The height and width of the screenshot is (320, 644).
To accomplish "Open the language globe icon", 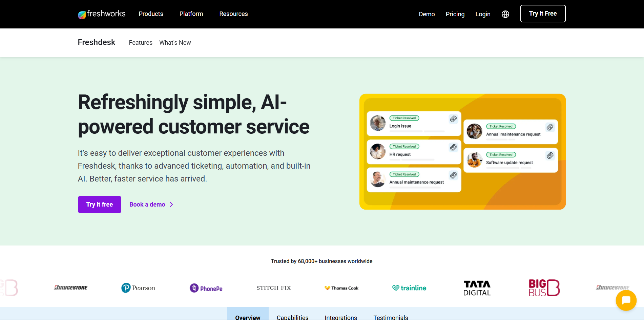I will point(505,14).
